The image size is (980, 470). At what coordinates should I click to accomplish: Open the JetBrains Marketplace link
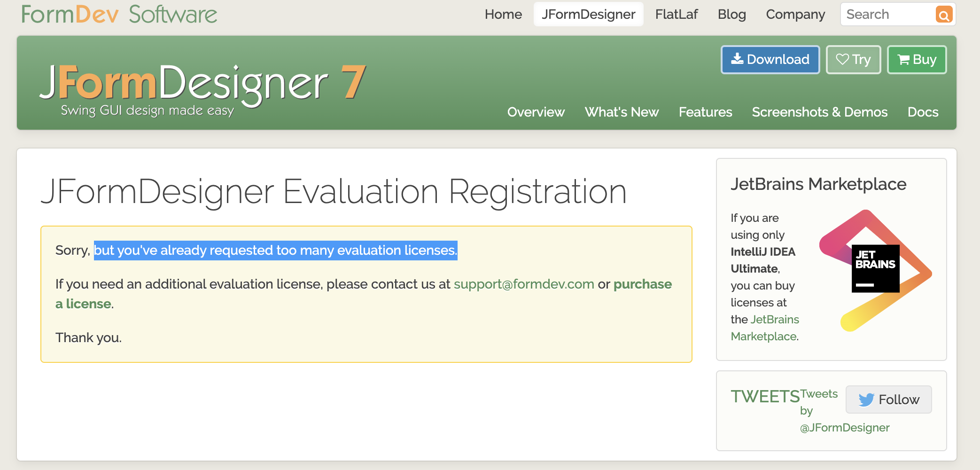(x=765, y=328)
